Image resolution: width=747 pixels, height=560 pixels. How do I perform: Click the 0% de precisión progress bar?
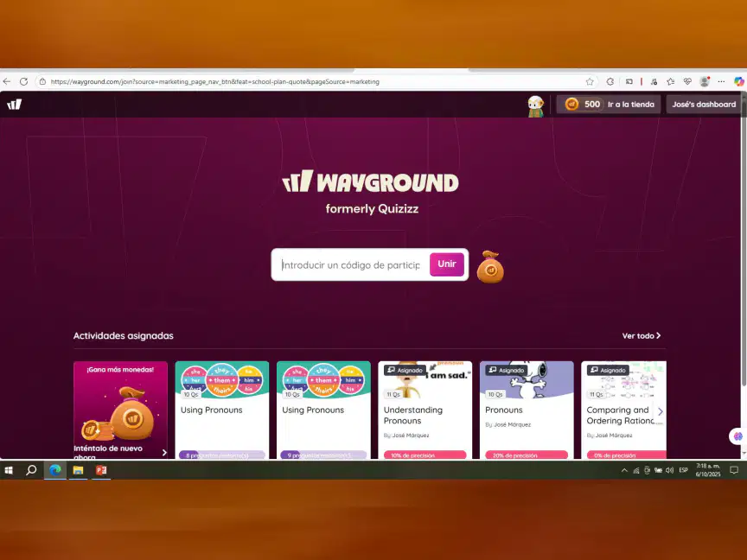tap(627, 455)
